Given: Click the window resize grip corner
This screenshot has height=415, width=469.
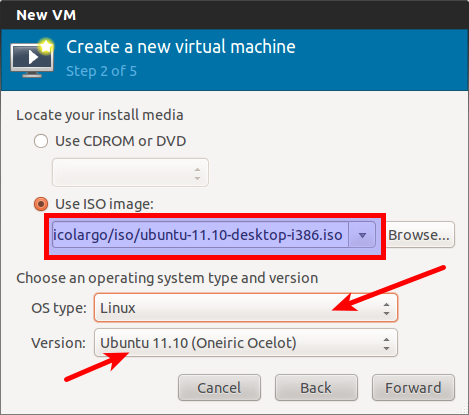Looking at the screenshot, I should coord(463,409).
